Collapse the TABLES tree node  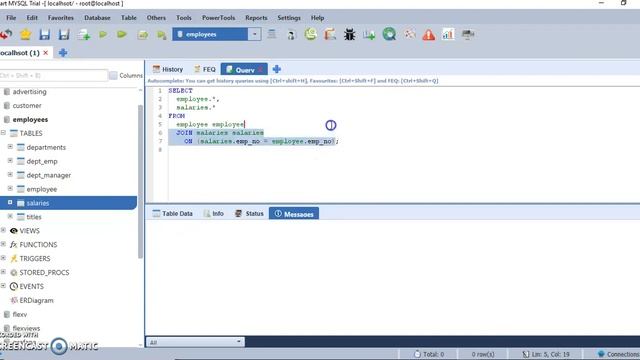click(3, 133)
